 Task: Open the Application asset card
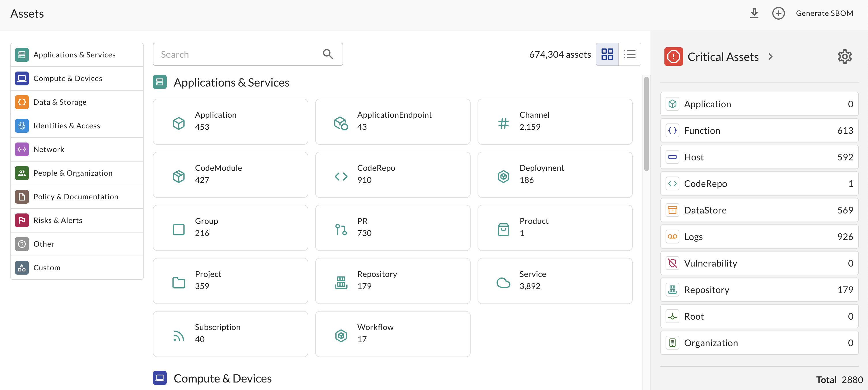click(x=230, y=121)
